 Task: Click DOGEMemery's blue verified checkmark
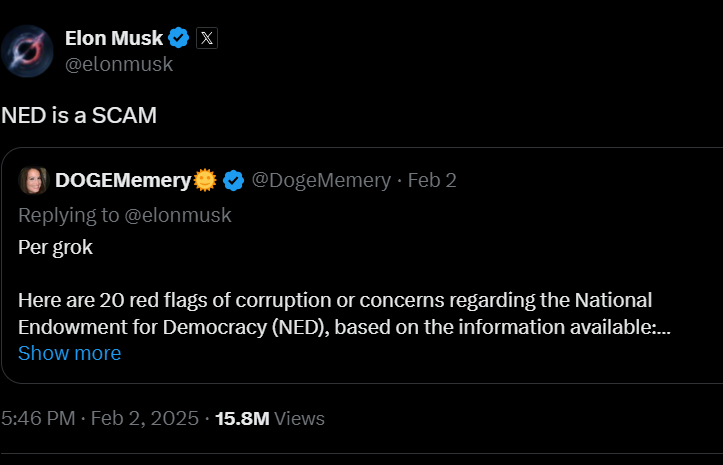(x=233, y=181)
